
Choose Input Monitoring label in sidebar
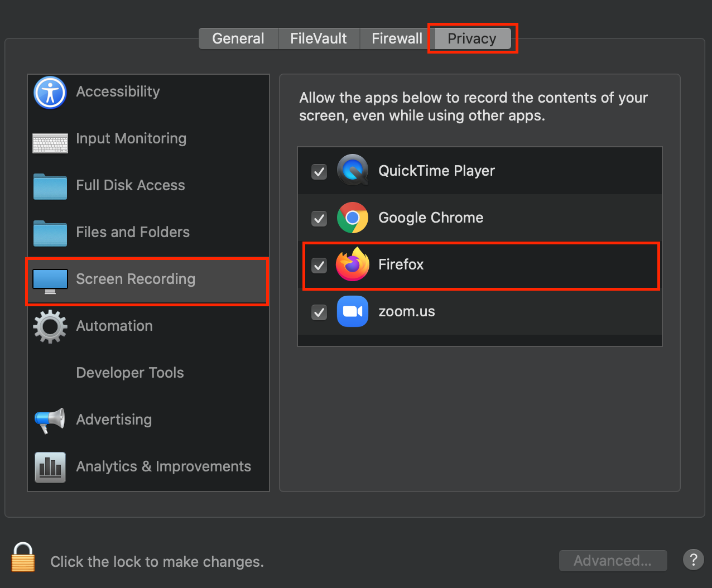131,138
